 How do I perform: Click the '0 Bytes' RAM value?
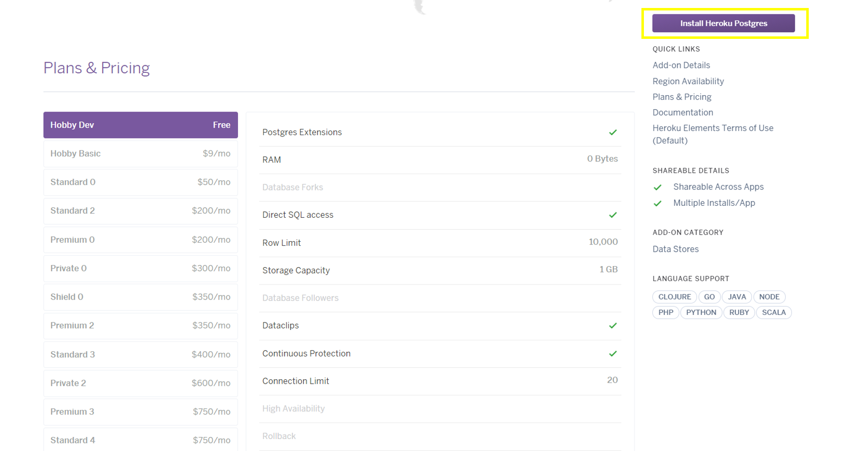(x=602, y=159)
